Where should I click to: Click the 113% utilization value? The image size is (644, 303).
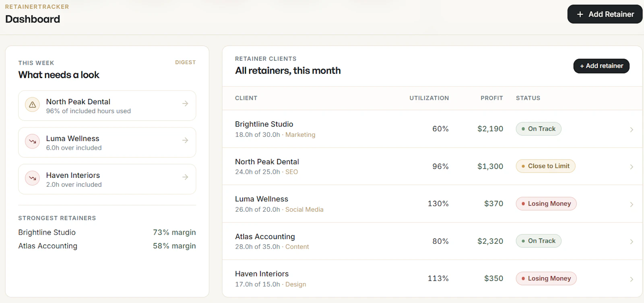point(438,278)
